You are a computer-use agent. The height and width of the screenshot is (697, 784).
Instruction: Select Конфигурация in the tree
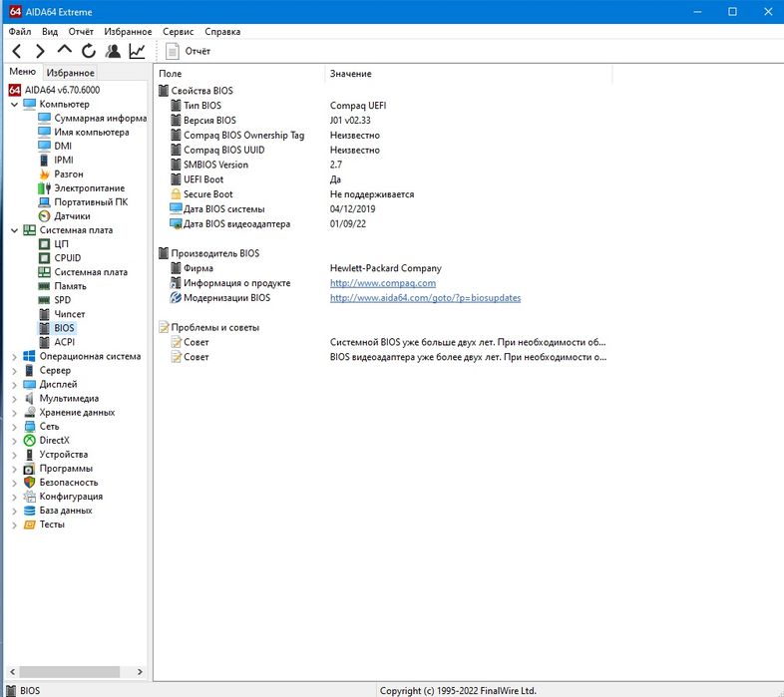pyautogui.click(x=71, y=497)
